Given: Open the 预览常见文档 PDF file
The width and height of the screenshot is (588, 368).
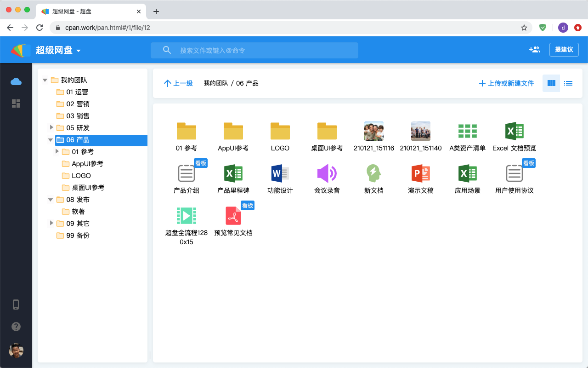Looking at the screenshot, I should pos(233,216).
